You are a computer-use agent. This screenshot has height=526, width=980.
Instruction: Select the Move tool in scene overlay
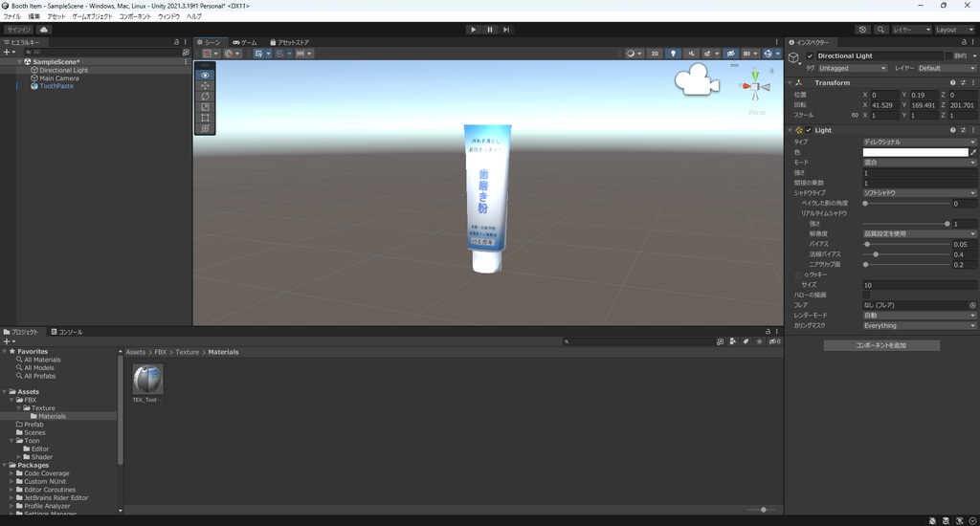coord(205,85)
